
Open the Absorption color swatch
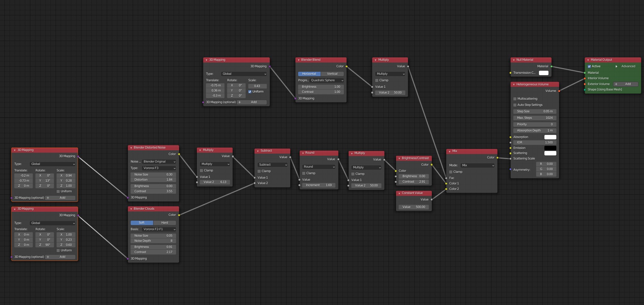[x=550, y=137]
